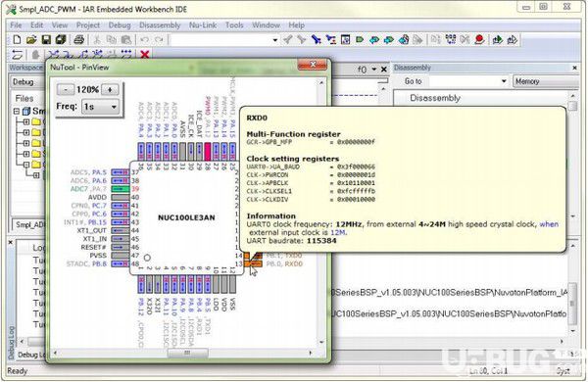Screen dimensions: 588x382
Task: Click the Paste icon in toolbar
Action: [126, 39]
